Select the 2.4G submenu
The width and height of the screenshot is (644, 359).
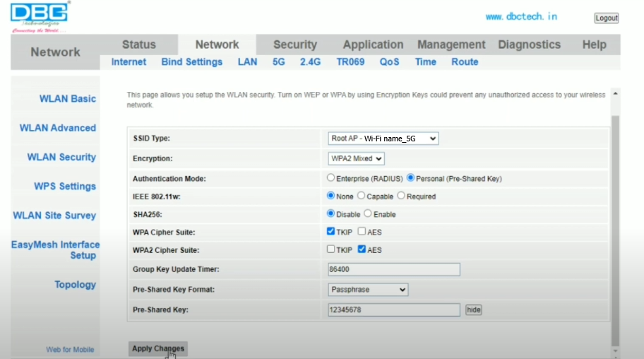310,62
